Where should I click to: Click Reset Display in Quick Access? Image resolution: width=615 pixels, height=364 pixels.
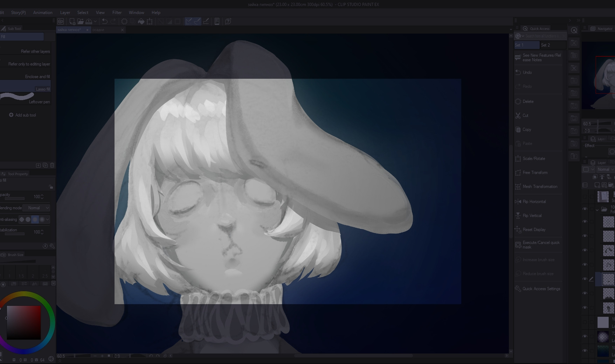(x=538, y=230)
